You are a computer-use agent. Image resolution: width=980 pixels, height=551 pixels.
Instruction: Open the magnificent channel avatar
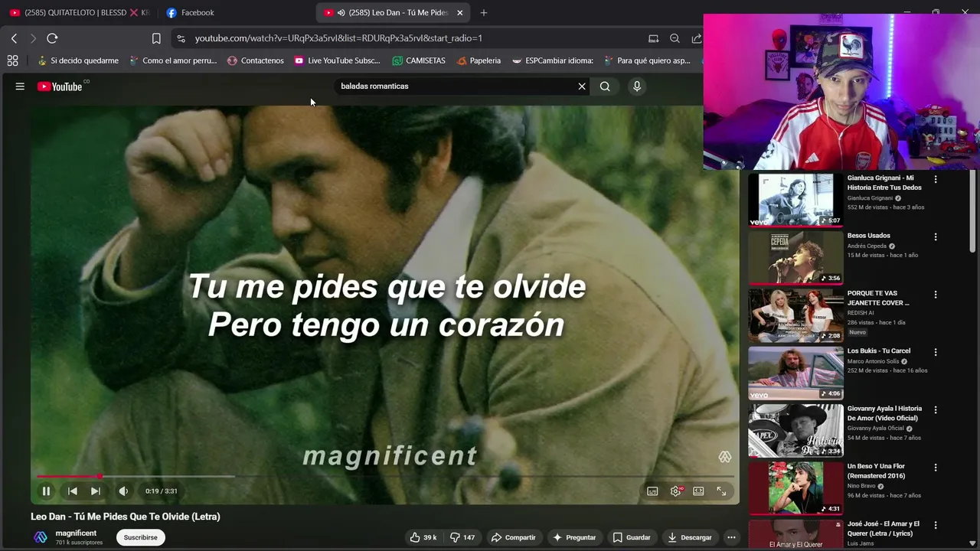point(41,537)
